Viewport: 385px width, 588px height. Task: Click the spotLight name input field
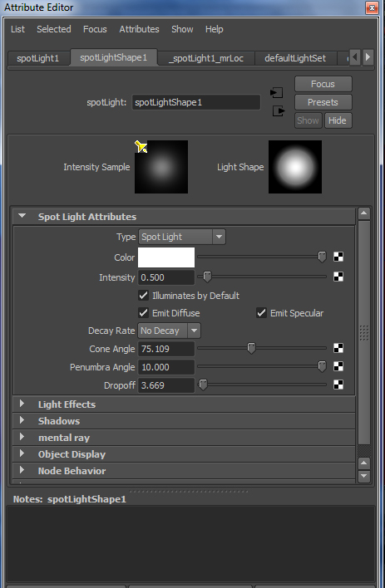(196, 102)
